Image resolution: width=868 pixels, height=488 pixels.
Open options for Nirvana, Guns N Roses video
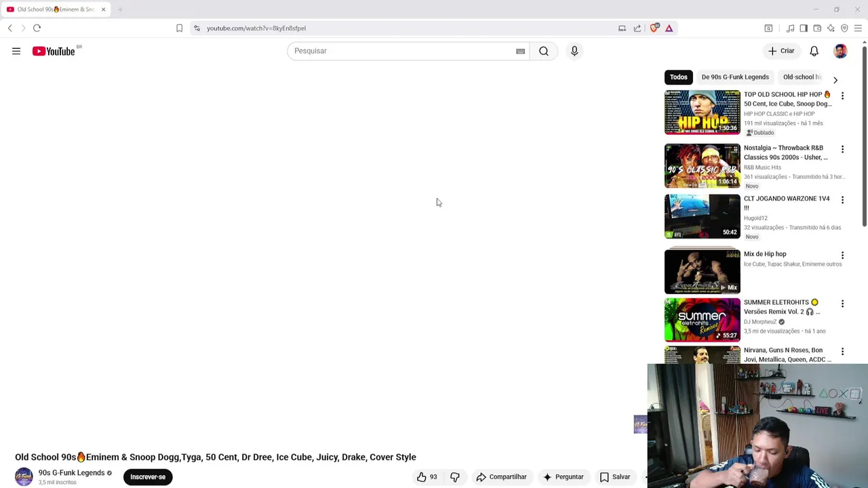pyautogui.click(x=842, y=352)
